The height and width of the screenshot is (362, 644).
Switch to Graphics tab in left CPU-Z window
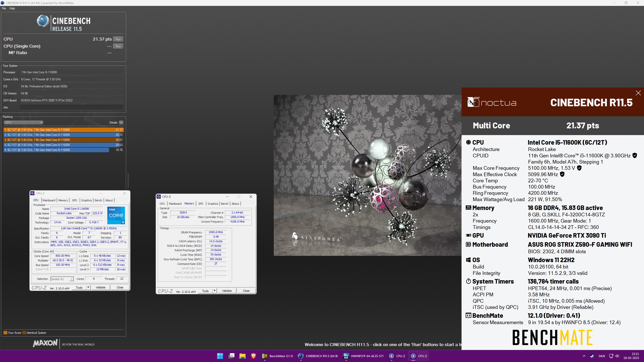click(87, 200)
